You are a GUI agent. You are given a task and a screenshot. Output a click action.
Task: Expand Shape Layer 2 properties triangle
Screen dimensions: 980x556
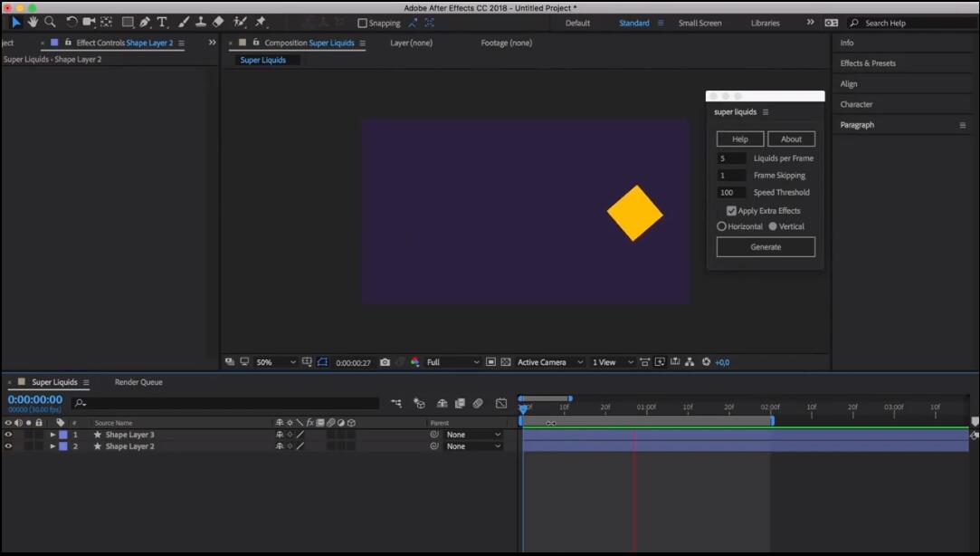[52, 446]
